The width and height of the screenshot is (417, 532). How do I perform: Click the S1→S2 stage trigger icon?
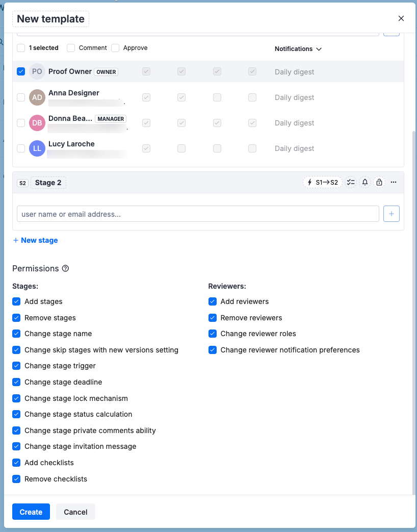323,182
